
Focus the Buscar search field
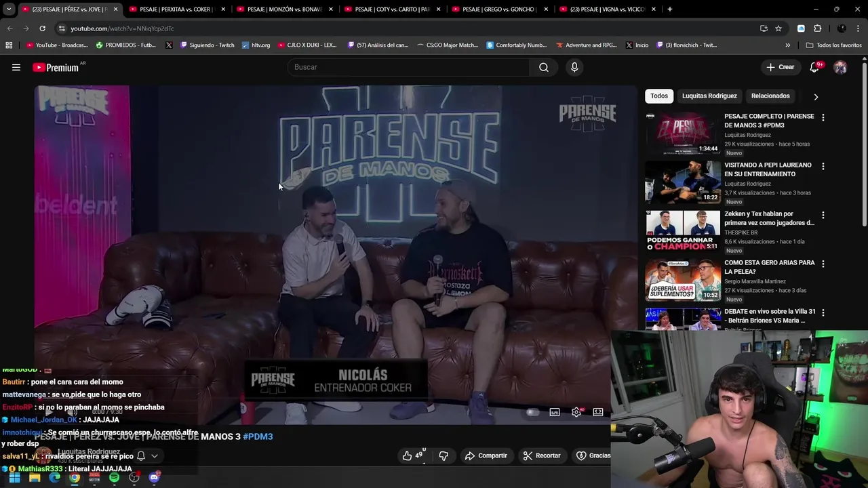click(409, 67)
